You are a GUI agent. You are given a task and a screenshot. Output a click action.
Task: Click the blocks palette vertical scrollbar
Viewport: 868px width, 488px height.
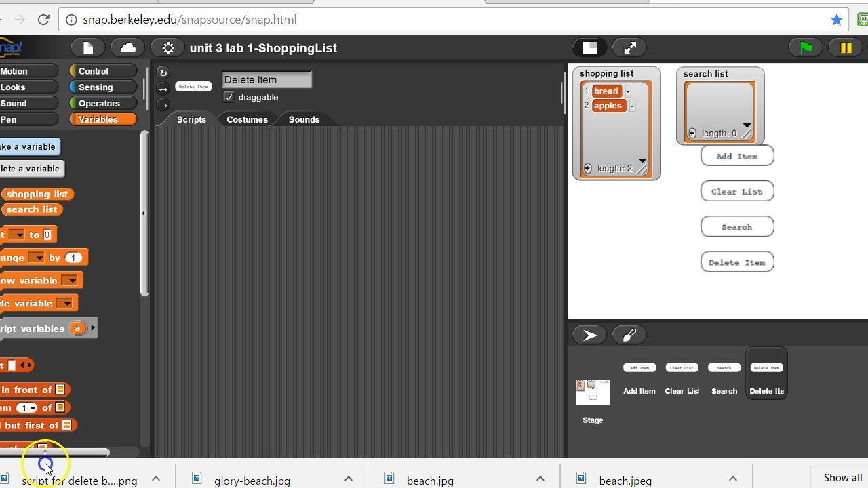tap(144, 213)
